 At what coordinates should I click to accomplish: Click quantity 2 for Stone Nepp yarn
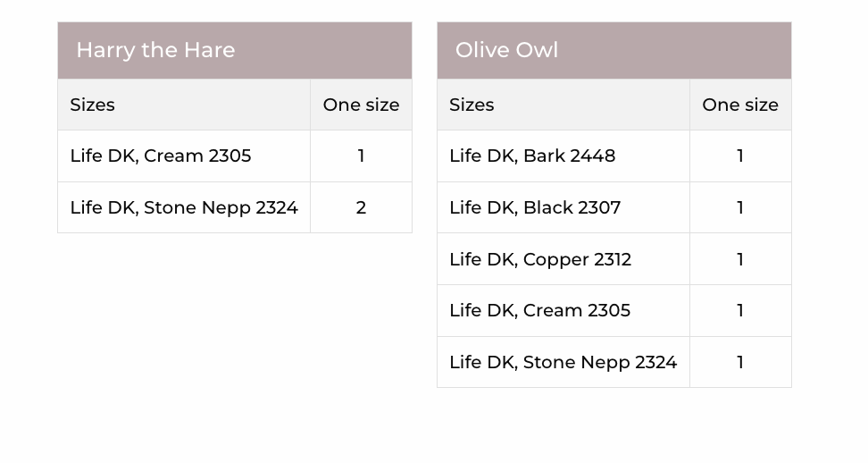coord(361,207)
